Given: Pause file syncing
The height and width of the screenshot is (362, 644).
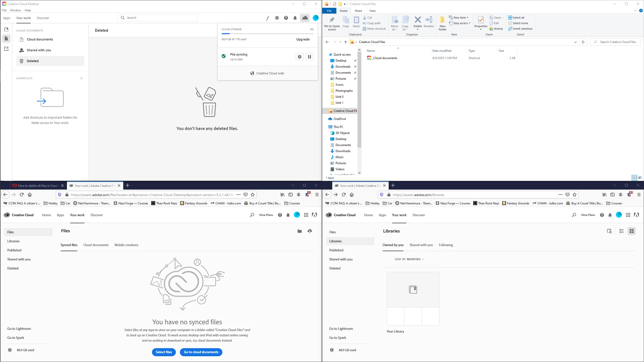Looking at the screenshot, I should coord(309,57).
